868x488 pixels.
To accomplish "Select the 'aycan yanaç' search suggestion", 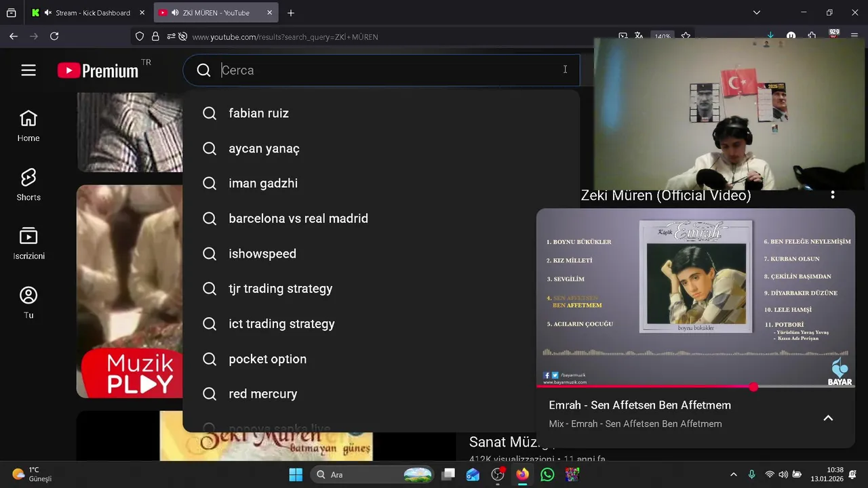I will point(381,148).
